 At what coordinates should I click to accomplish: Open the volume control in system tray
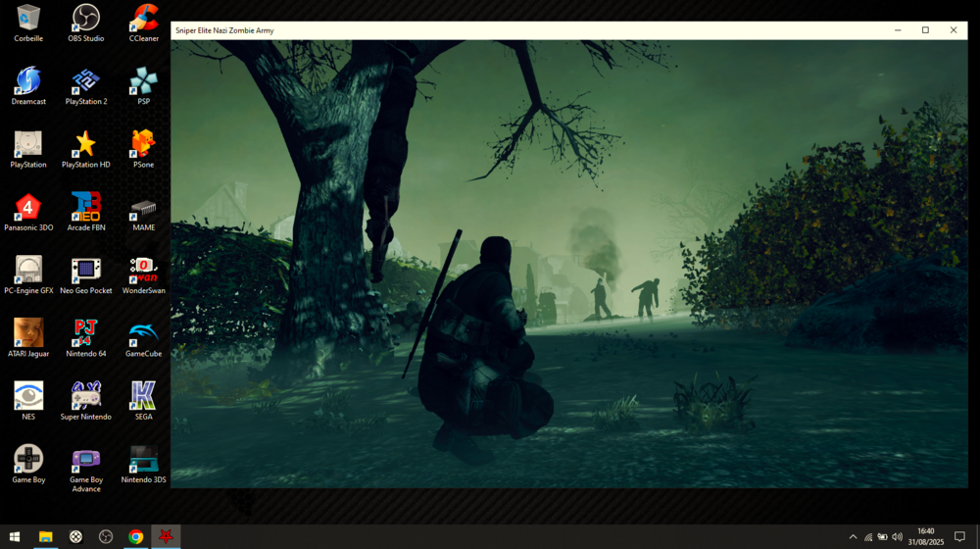[897, 537]
